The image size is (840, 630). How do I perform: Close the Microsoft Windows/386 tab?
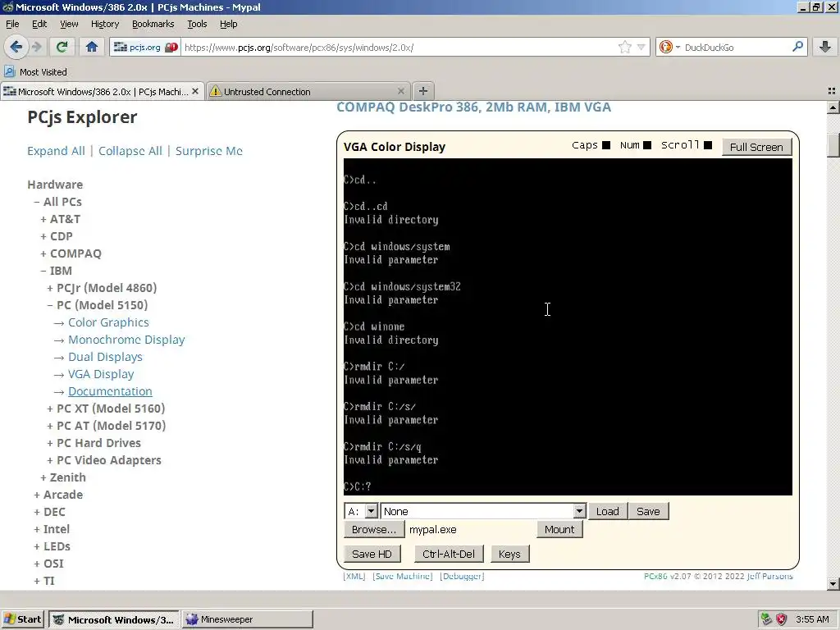tap(195, 91)
